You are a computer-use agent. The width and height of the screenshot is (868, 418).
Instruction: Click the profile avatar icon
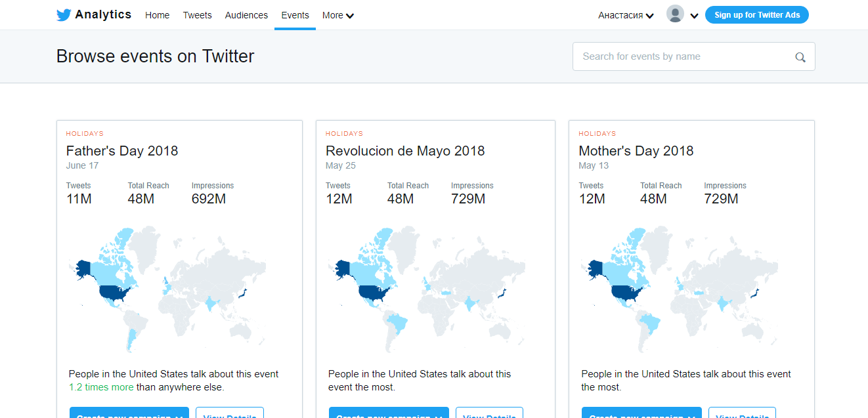675,14
